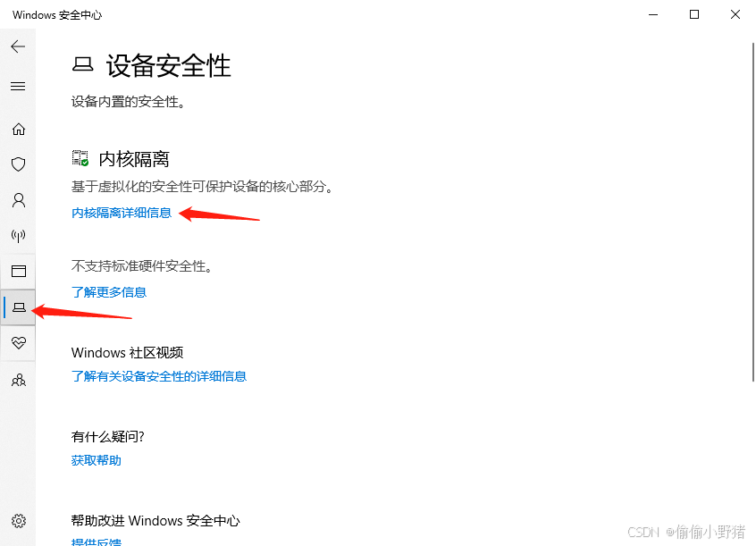This screenshot has width=756, height=546.
Task: Open 了解有关设备安全性的详细信息 link
Action: click(x=159, y=376)
